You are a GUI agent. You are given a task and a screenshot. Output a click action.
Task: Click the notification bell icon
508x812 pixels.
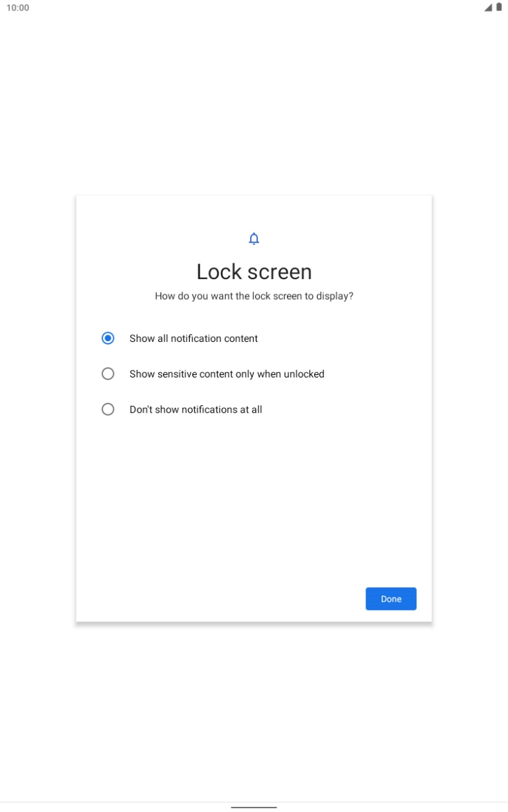click(254, 238)
